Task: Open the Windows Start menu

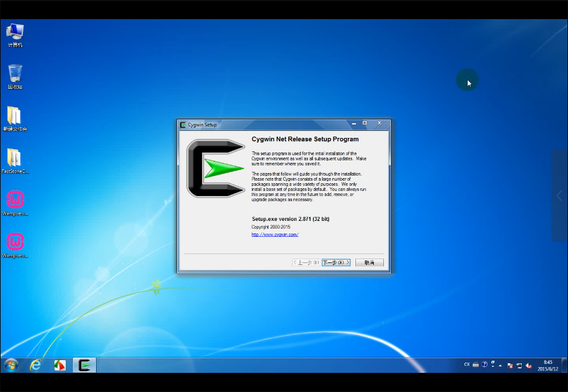Action: [x=12, y=365]
